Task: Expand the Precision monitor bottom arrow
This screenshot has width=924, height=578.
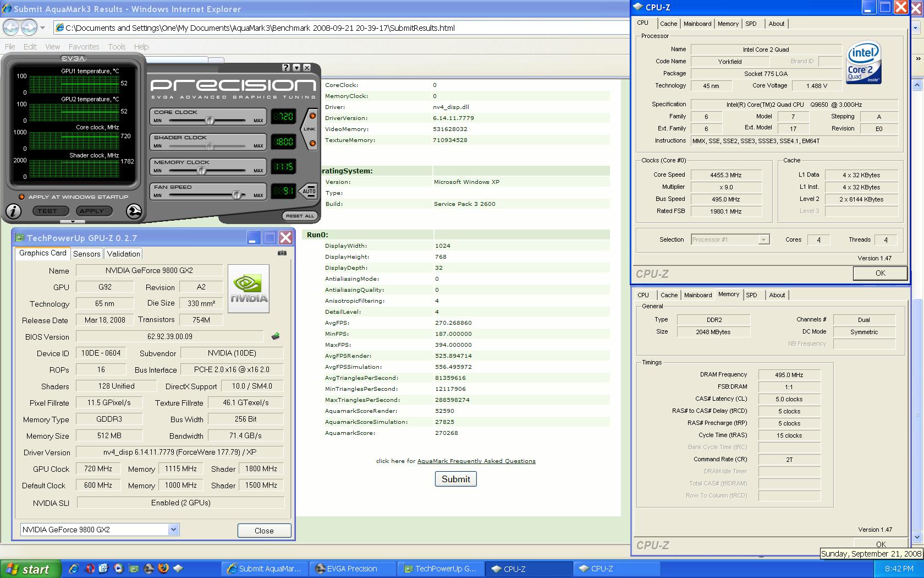Action: (x=73, y=221)
